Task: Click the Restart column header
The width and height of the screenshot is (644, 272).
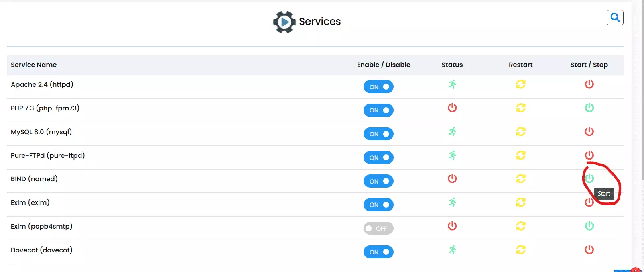Action: (x=521, y=65)
